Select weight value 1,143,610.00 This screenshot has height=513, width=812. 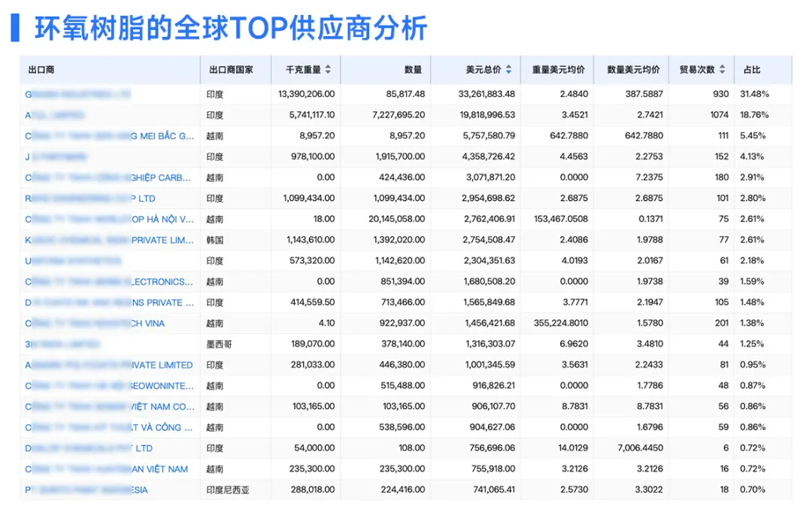pyautogui.click(x=311, y=239)
